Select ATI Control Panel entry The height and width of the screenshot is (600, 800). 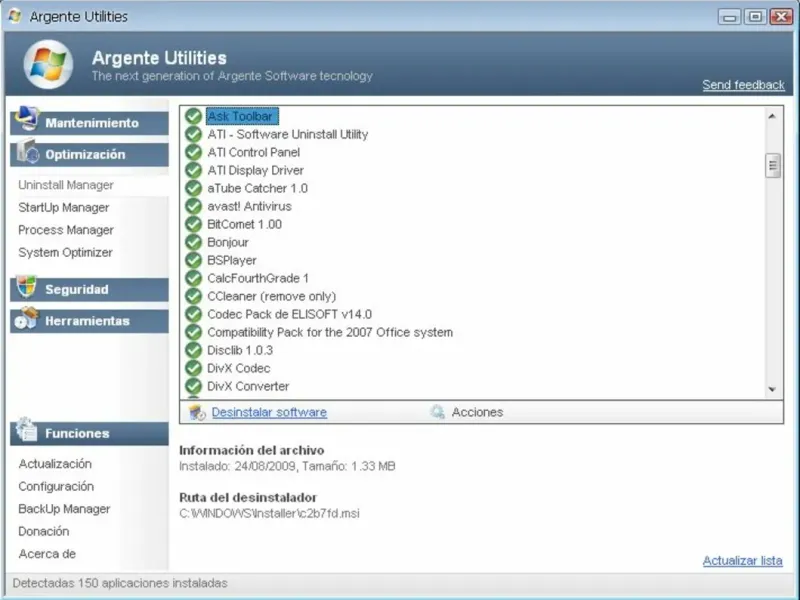[254, 152]
